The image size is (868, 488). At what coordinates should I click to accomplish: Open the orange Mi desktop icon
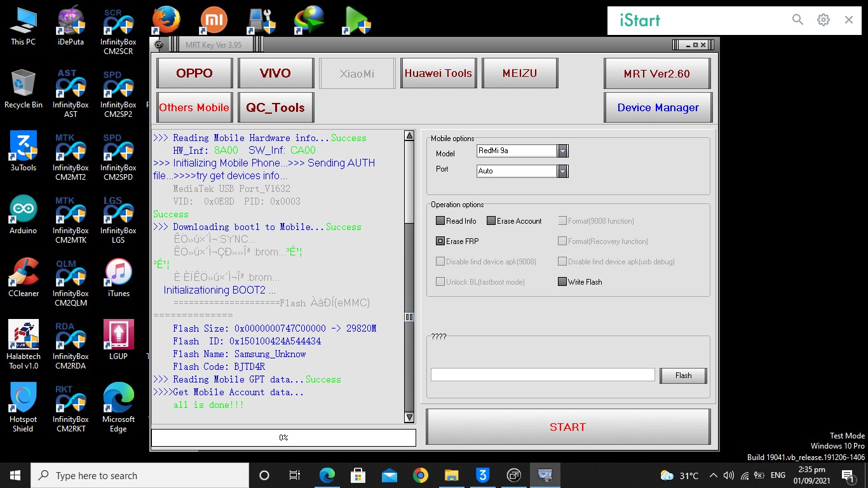click(214, 21)
